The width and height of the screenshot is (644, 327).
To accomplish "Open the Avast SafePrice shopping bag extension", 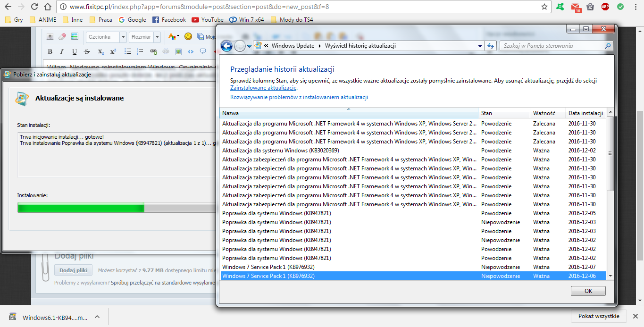I will (590, 7).
